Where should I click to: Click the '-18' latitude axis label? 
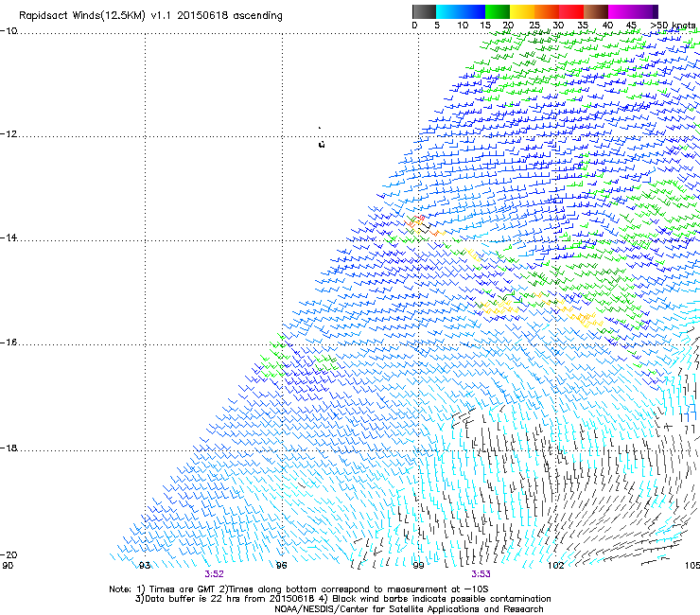(x=9, y=448)
